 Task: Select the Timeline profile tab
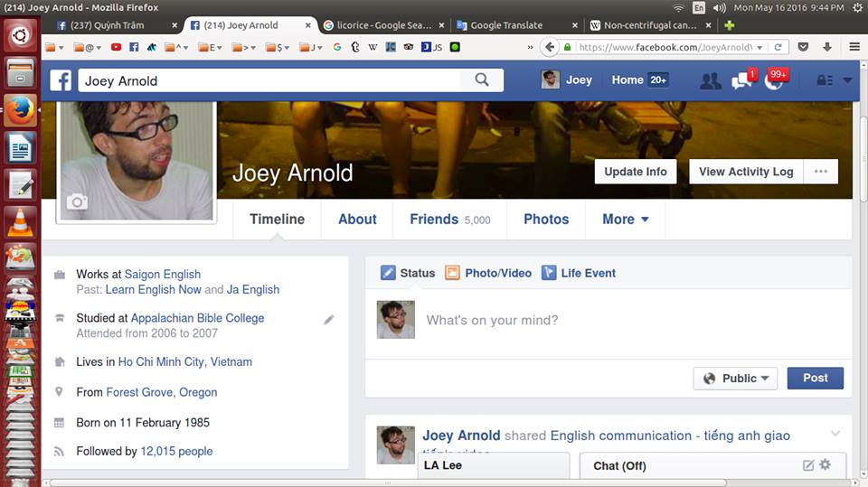coord(277,220)
